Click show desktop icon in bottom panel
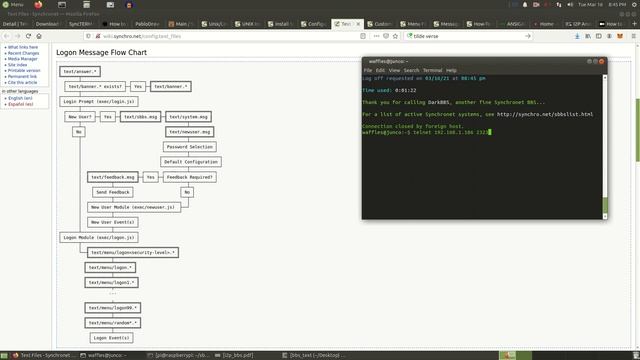This screenshot has width=640, height=360. (x=4, y=355)
